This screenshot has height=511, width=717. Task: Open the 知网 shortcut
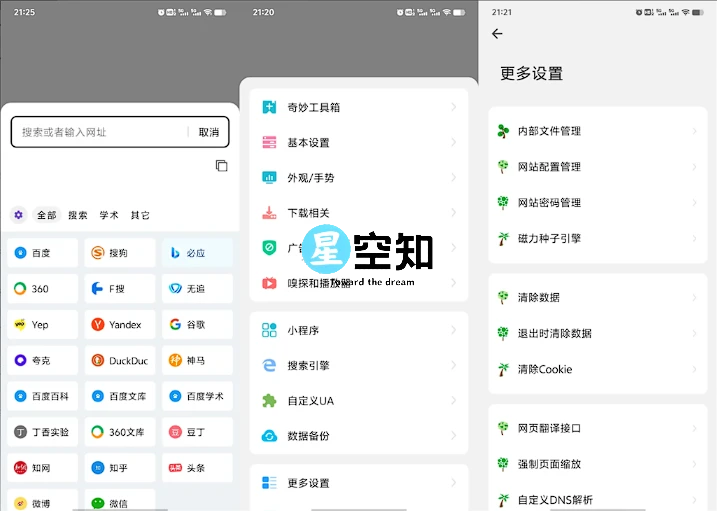tap(43, 468)
